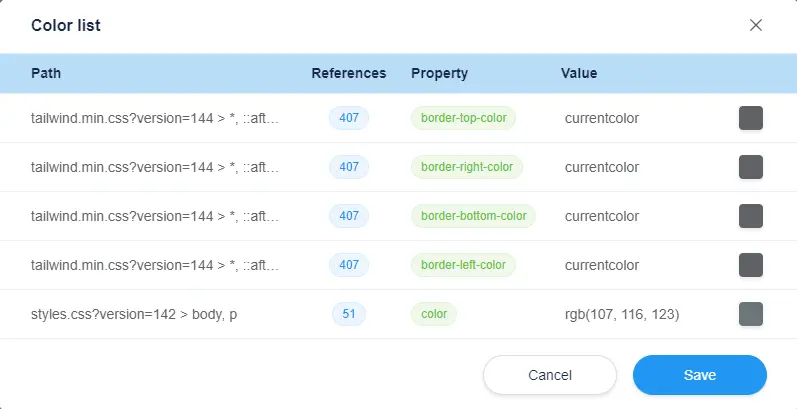
Task: Sort by the Path column header
Action: click(x=46, y=73)
